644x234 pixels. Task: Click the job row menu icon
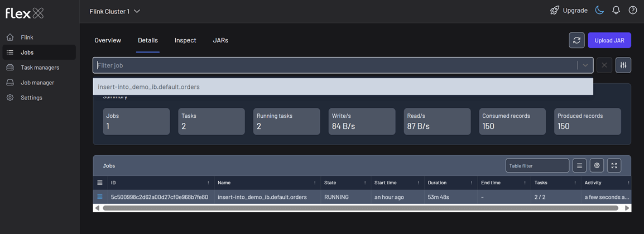point(100,197)
